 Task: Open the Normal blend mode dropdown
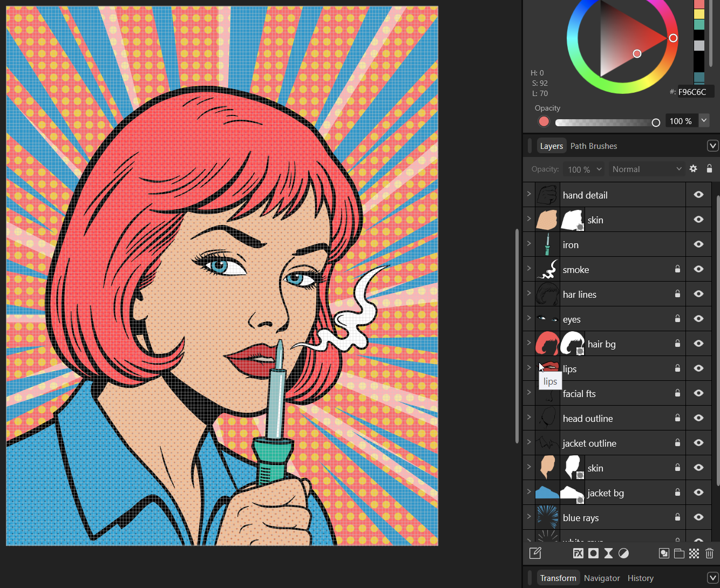646,169
